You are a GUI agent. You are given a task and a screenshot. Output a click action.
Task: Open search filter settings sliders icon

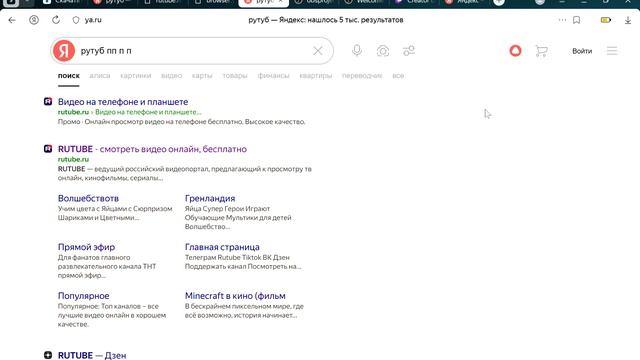409,51
